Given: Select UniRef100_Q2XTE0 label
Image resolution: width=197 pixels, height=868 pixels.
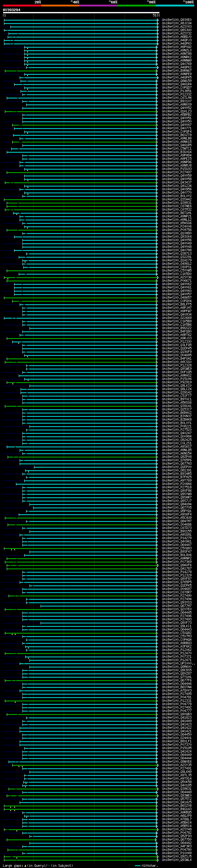Looking at the screenshot, I should pyautogui.click(x=177, y=609).
